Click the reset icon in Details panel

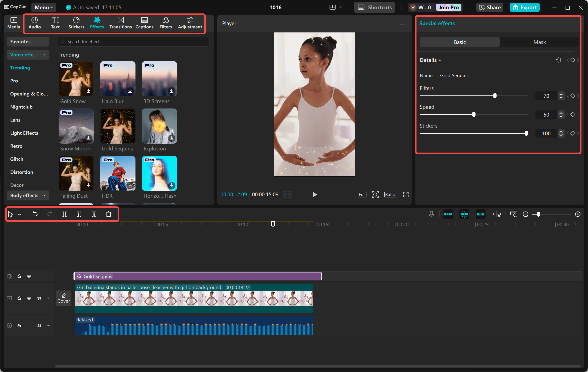point(558,60)
